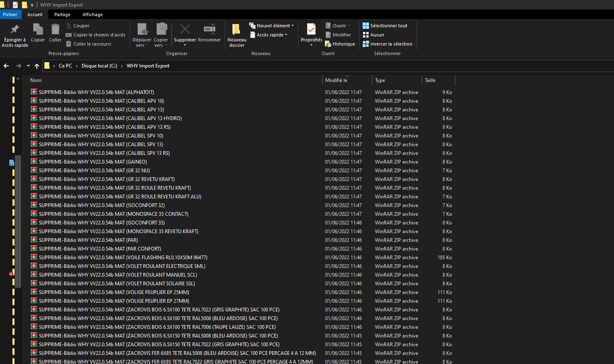Select (VOILE FLASHING RL0.10X50M 96477) file
The image size is (614, 364).
click(x=123, y=258)
